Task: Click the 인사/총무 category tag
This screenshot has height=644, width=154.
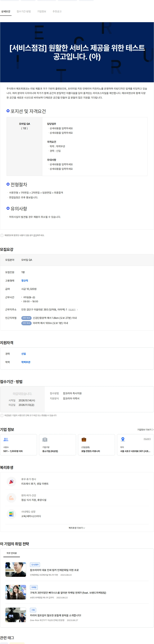Action: click(35, 565)
